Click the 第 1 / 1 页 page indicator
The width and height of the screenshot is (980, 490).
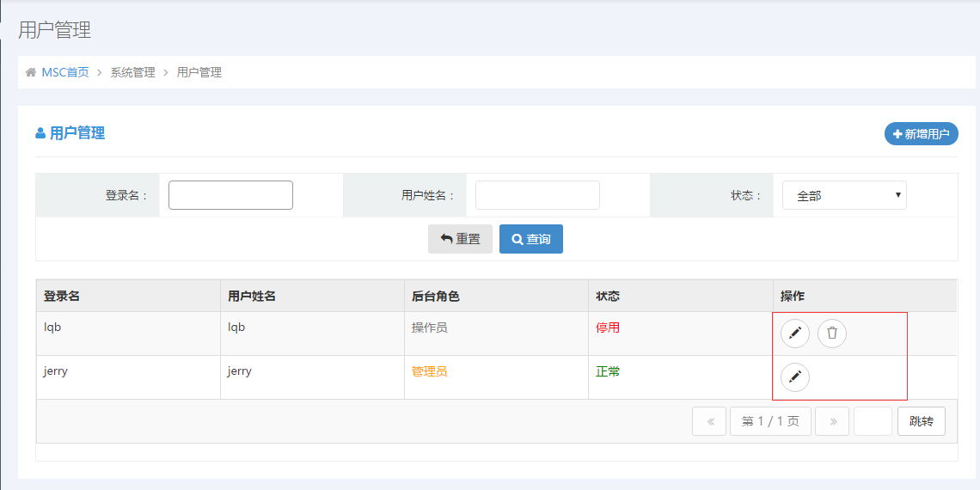pyautogui.click(x=770, y=421)
